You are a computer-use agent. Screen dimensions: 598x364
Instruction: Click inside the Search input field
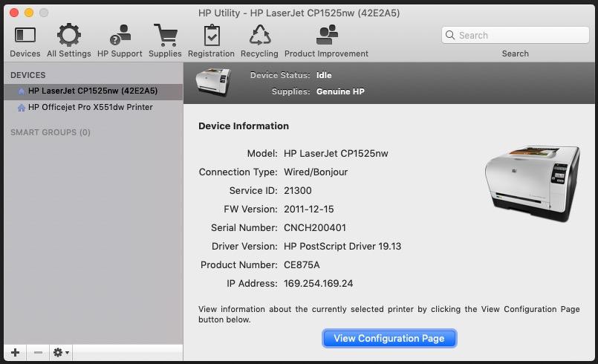tap(516, 35)
